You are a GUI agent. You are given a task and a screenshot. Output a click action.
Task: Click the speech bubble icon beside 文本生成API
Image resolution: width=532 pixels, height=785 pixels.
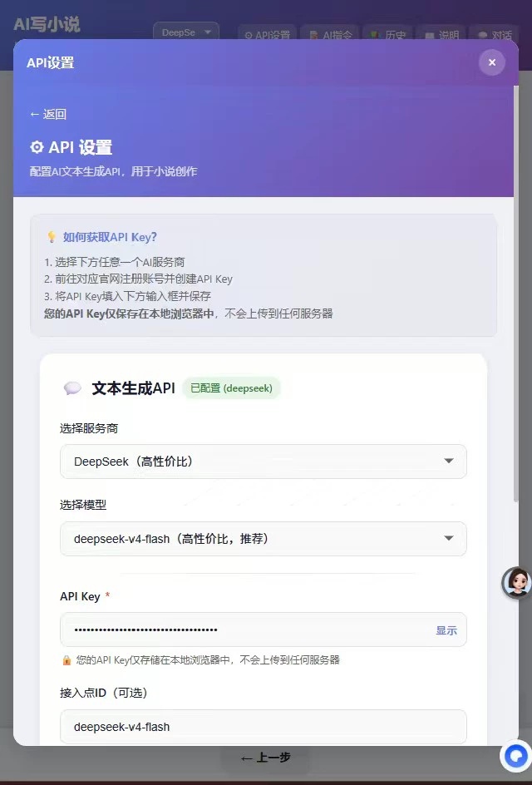72,388
